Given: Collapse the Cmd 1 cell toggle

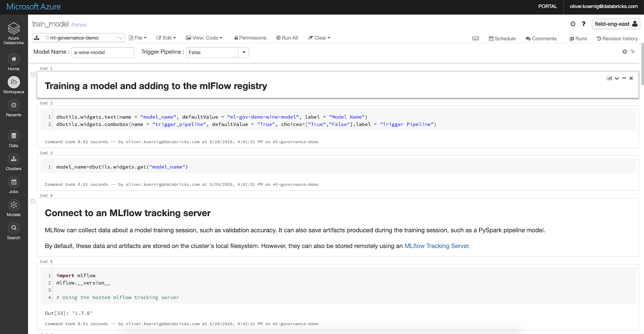Looking at the screenshot, I should (x=33, y=74).
